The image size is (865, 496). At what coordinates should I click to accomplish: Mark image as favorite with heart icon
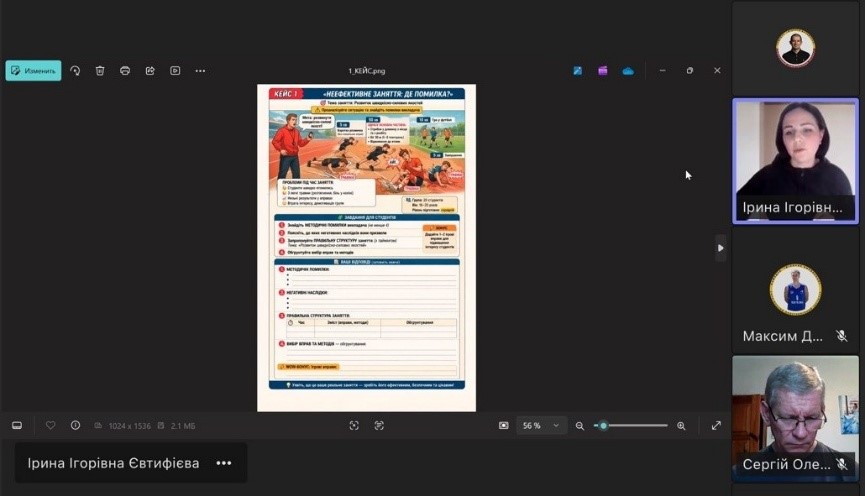(x=50, y=425)
